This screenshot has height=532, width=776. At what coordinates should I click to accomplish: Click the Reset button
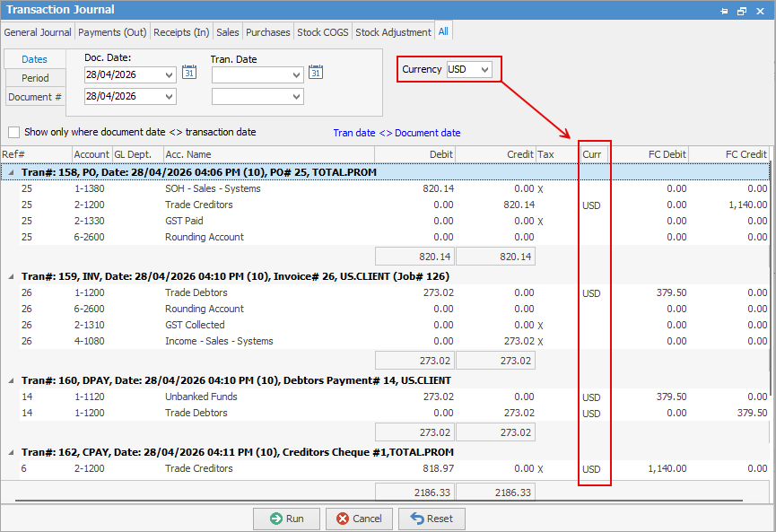tap(432, 519)
